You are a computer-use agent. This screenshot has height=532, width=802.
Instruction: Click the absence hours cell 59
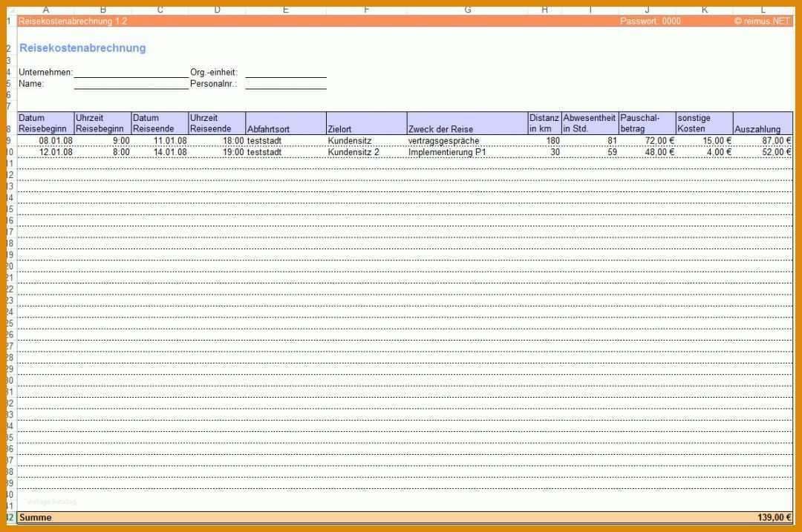click(590, 152)
